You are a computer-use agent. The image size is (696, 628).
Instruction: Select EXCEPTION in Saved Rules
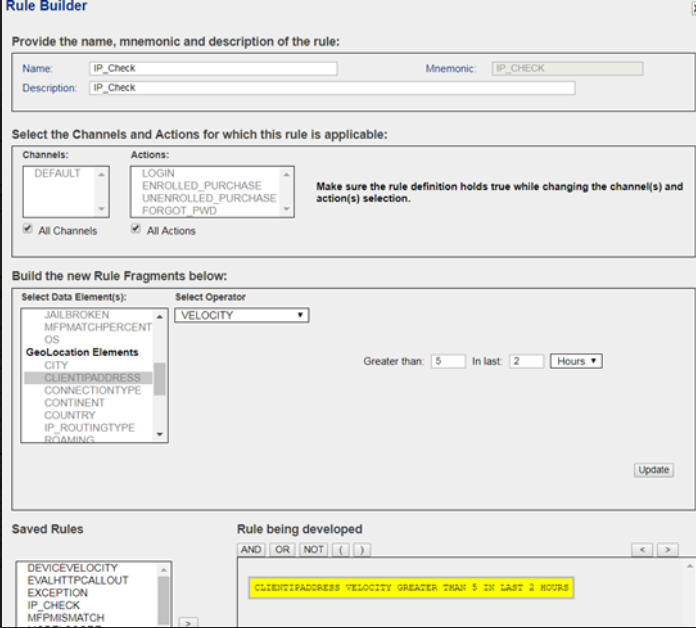pyautogui.click(x=58, y=593)
